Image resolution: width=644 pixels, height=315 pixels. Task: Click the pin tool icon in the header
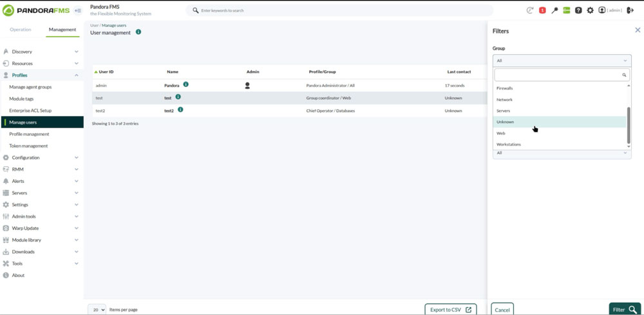coord(554,10)
